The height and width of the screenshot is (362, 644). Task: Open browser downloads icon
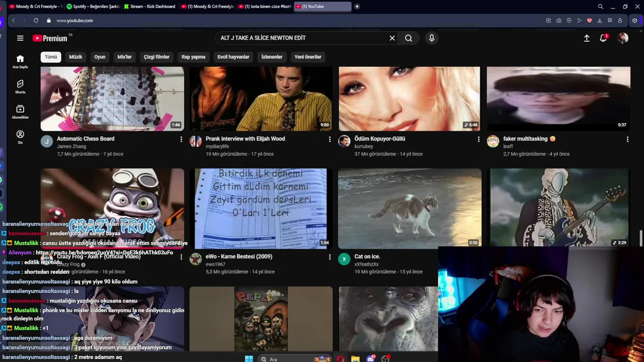(x=600, y=21)
